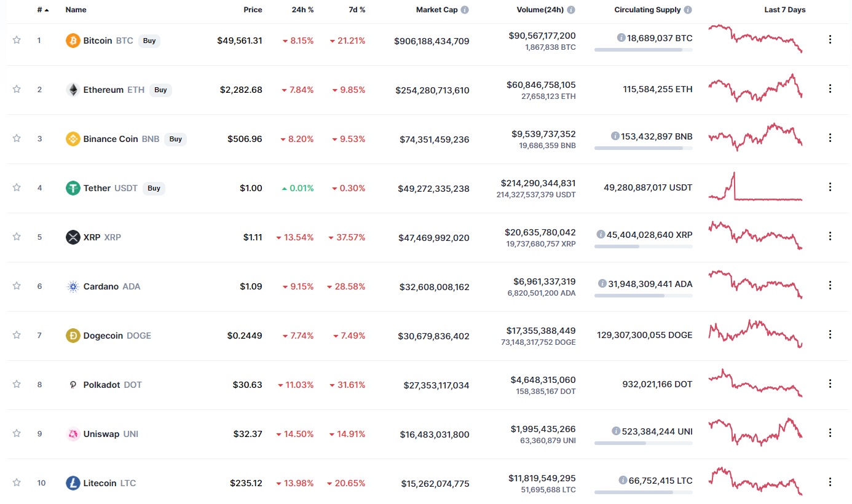The width and height of the screenshot is (852, 504).
Task: Click info icon next to XRP circulating supply
Action: pos(601,234)
